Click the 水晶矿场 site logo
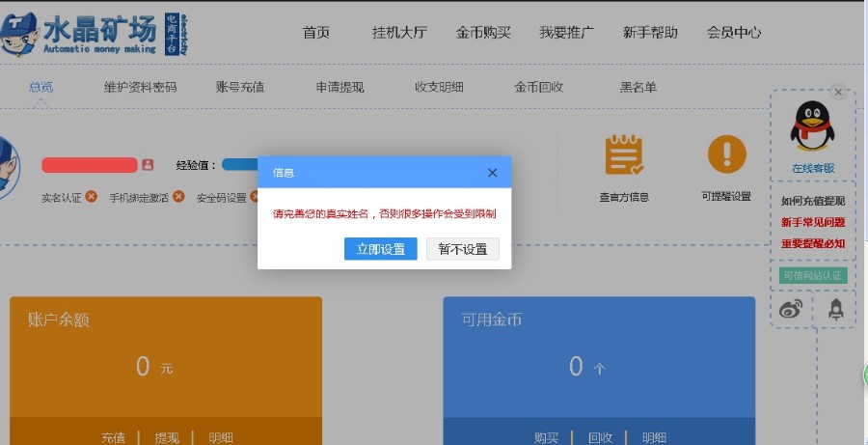This screenshot has height=445, width=868. pos(95,35)
